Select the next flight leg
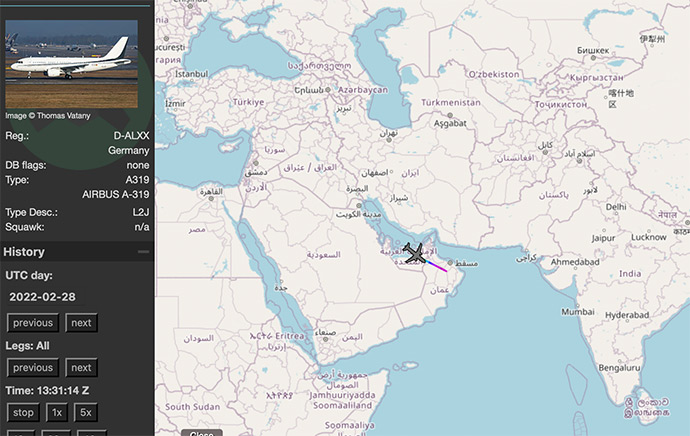The height and width of the screenshot is (436, 690). (x=81, y=367)
